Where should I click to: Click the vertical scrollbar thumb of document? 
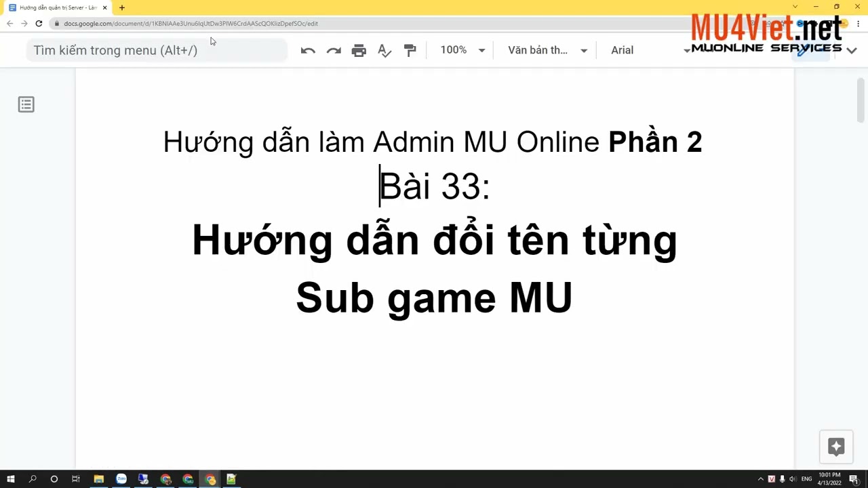pyautogui.click(x=861, y=100)
